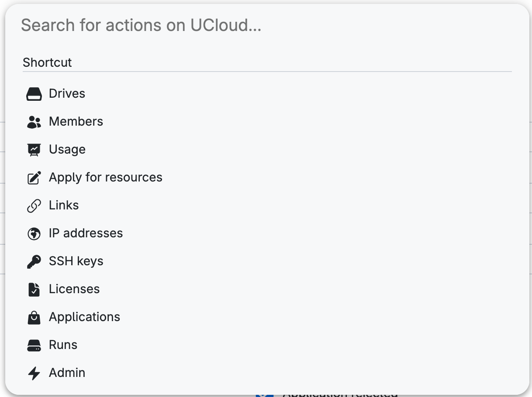
Task: Open the IP addresses entry
Action: point(86,233)
